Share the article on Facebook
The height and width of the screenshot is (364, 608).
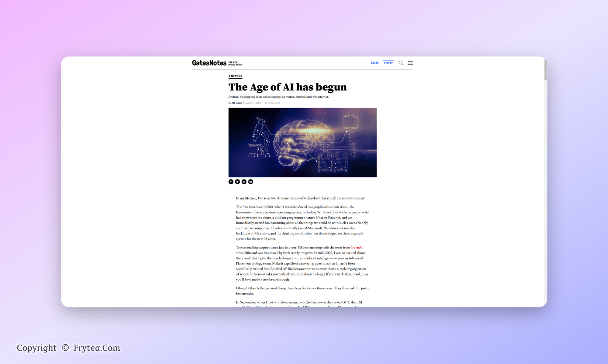click(x=231, y=182)
